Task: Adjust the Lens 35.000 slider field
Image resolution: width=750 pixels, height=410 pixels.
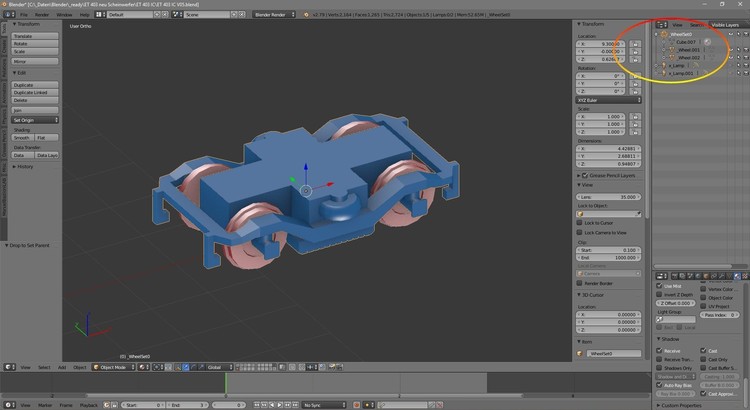Action: pos(608,197)
